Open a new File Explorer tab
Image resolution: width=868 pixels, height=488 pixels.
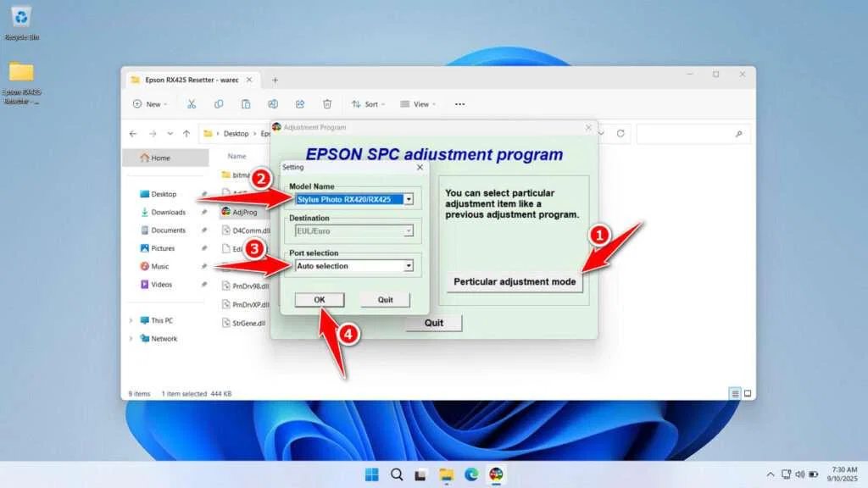coord(273,79)
